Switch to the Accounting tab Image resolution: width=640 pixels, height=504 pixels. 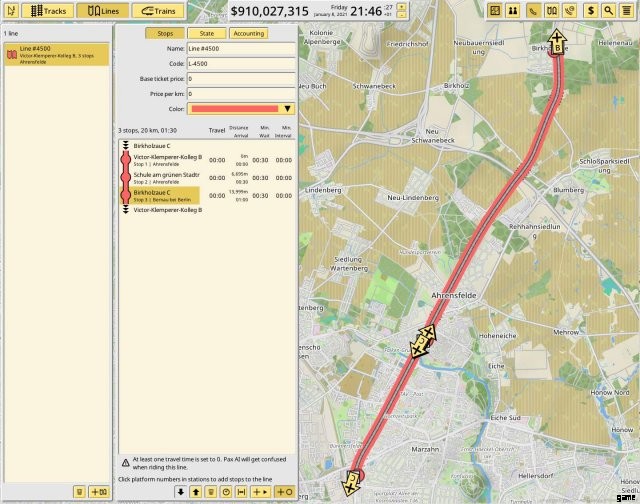coord(248,33)
